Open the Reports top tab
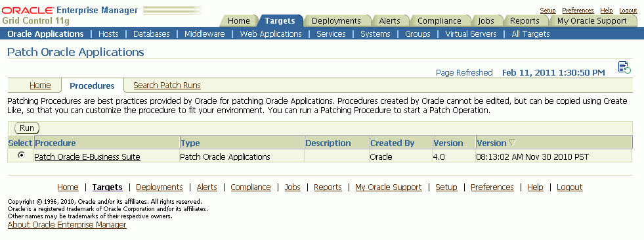644x240 pixels. pyautogui.click(x=525, y=20)
